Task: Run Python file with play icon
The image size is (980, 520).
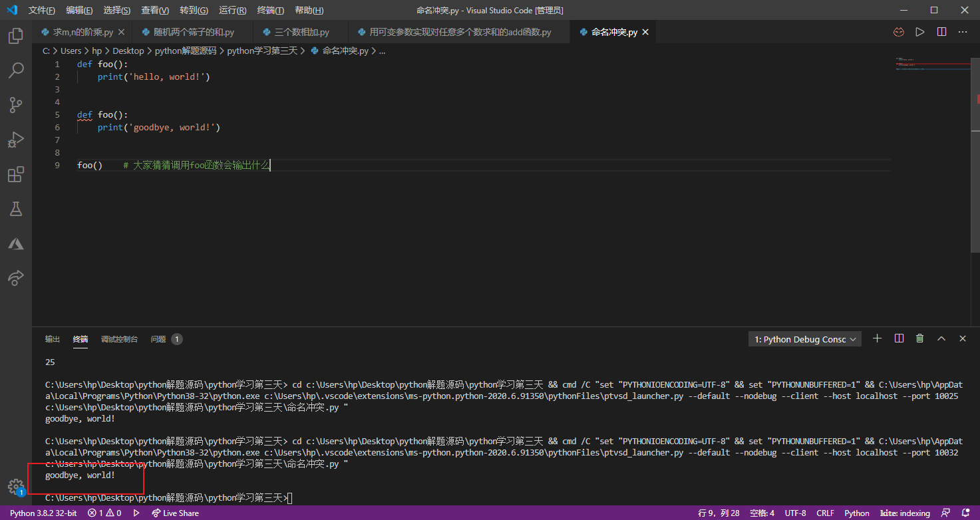Action: pos(920,32)
